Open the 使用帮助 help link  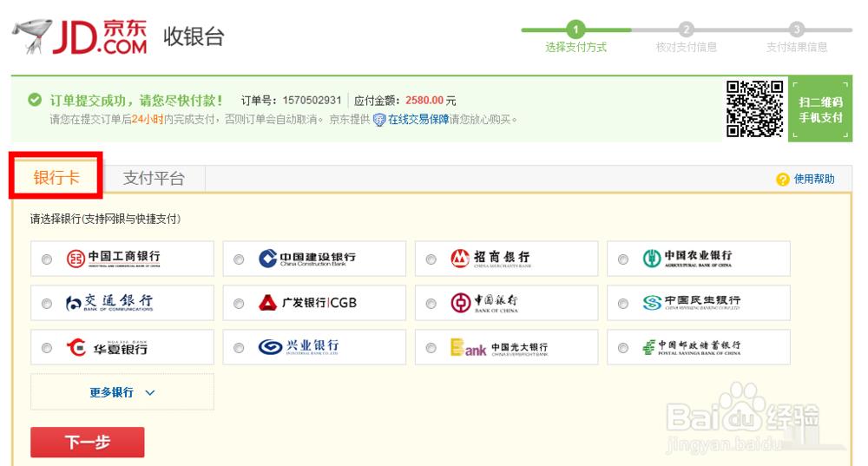point(814,179)
